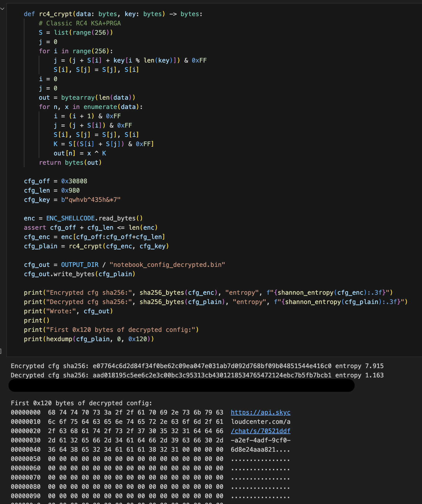Click ENC_SHELLCODE in the enc assignment
422x504 pixels.
pyautogui.click(x=70, y=218)
